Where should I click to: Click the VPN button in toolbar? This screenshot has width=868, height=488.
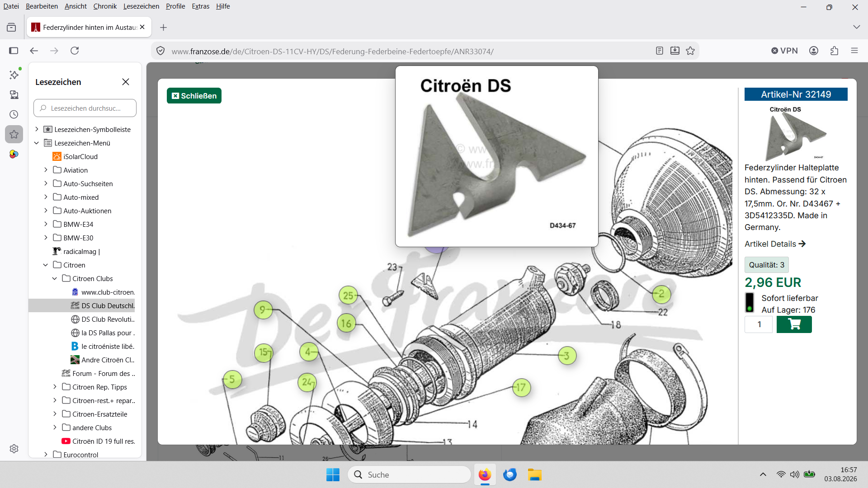coord(785,51)
